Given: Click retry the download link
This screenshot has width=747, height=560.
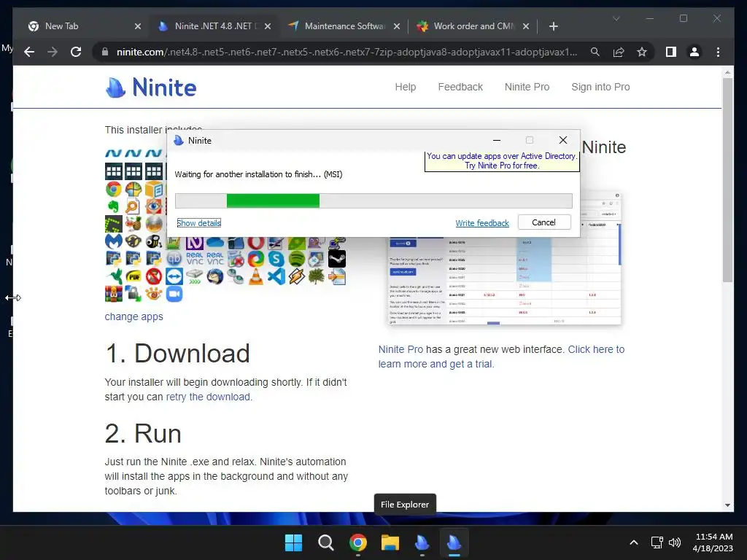Looking at the screenshot, I should point(208,397).
